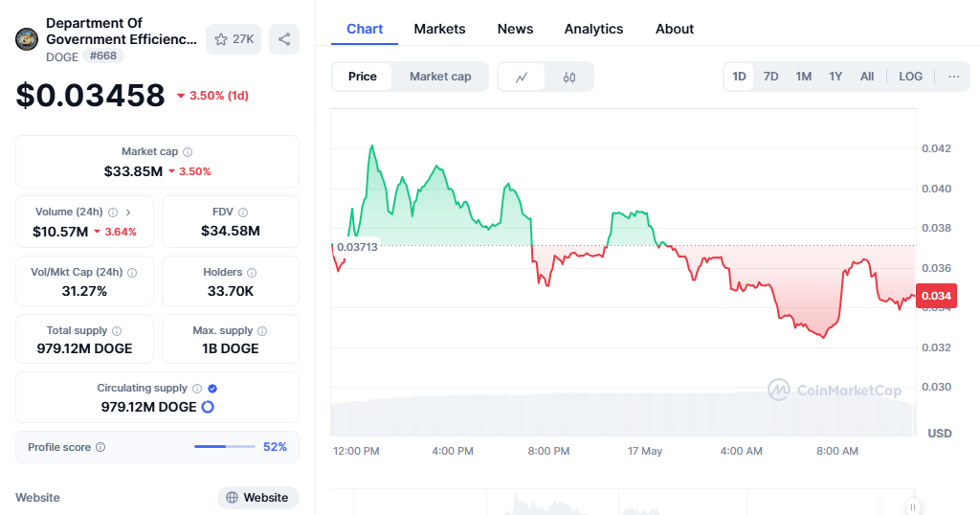Click Market cap info icon
The height and width of the screenshot is (515, 980).
point(188,152)
